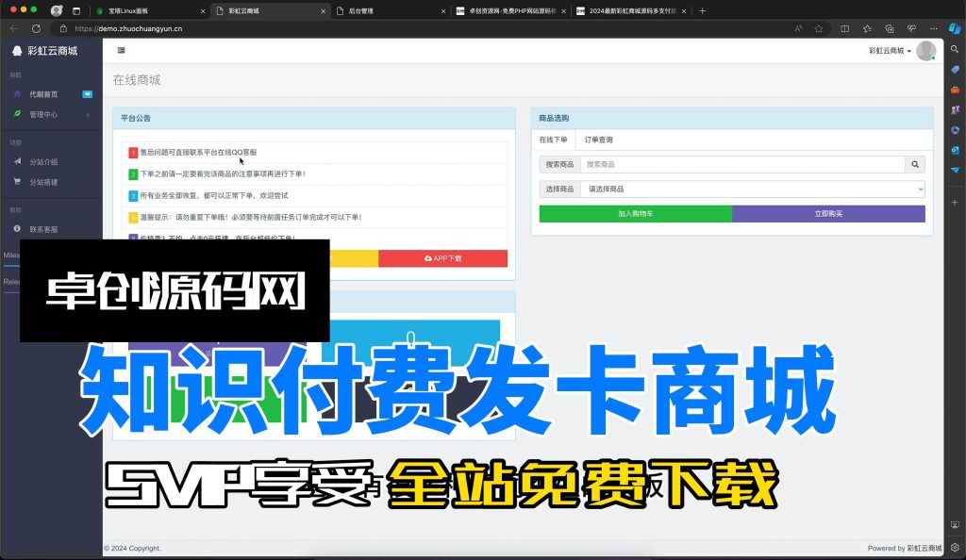Toggle the vertical tabs icon
The width and height of the screenshot is (966, 560).
76,11
